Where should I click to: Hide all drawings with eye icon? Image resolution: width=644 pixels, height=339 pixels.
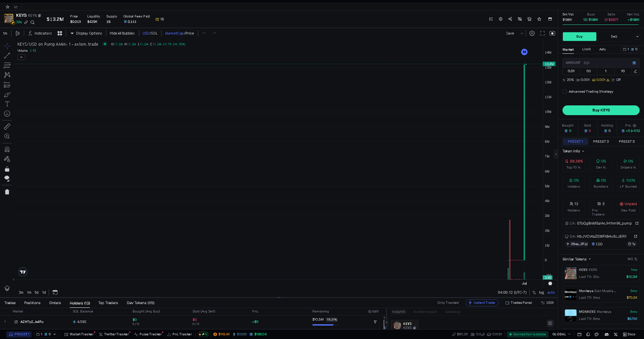click(7, 178)
